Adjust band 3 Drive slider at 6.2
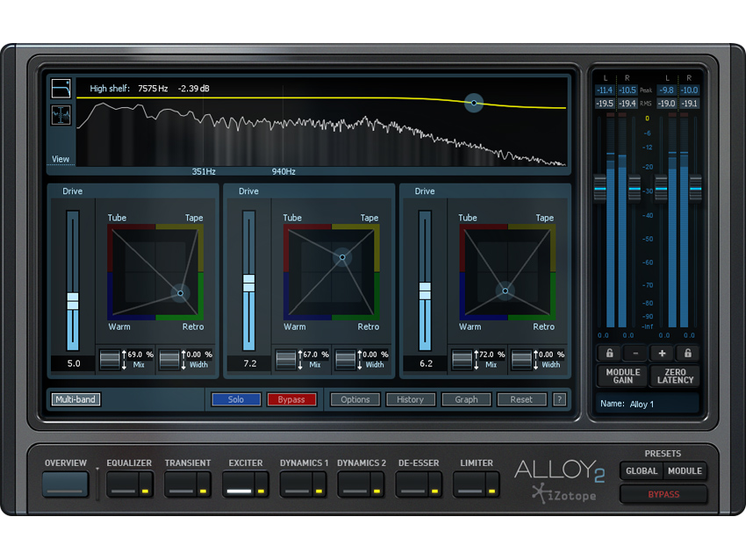 click(x=425, y=291)
